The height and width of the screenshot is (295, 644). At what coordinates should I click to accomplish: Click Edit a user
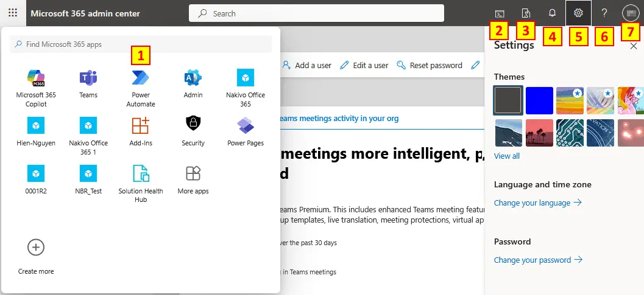point(364,65)
